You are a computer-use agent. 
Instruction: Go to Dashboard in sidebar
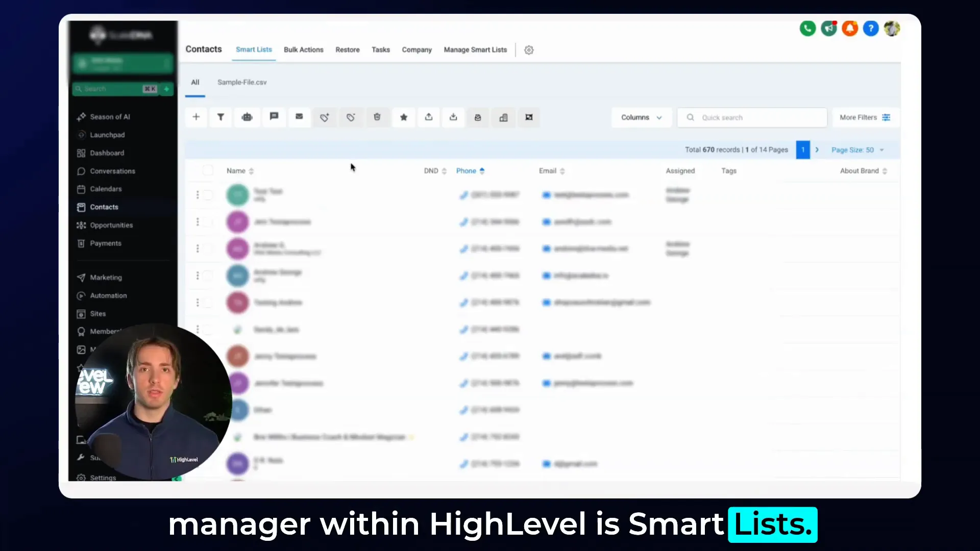coord(107,153)
